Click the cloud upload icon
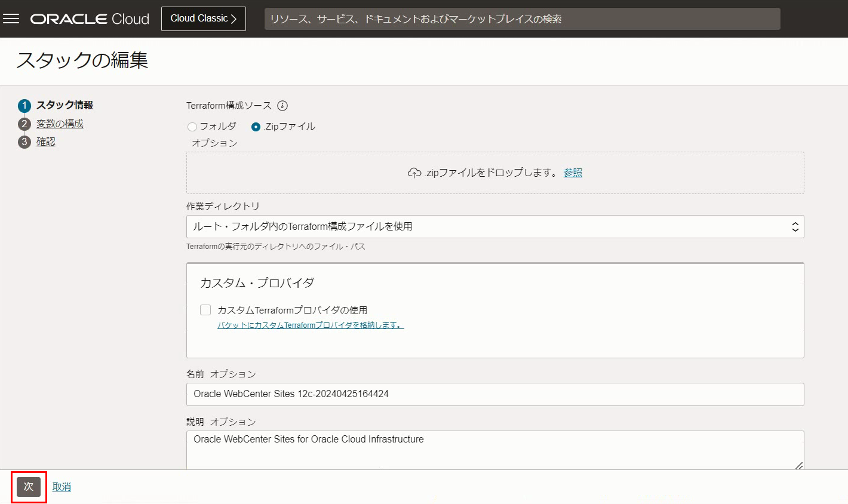848x504 pixels. click(x=414, y=173)
